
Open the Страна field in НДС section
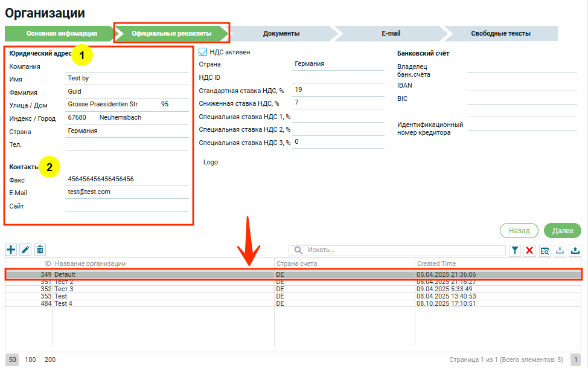338,64
